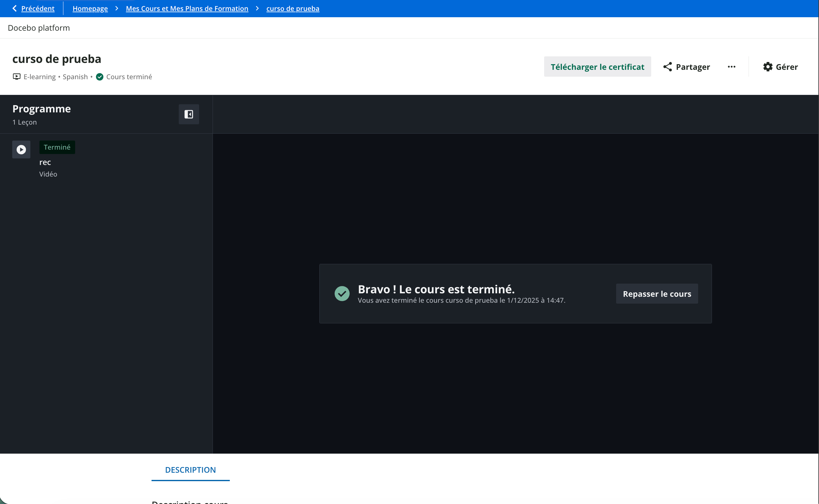Click the Gérer manage label

coord(786,67)
